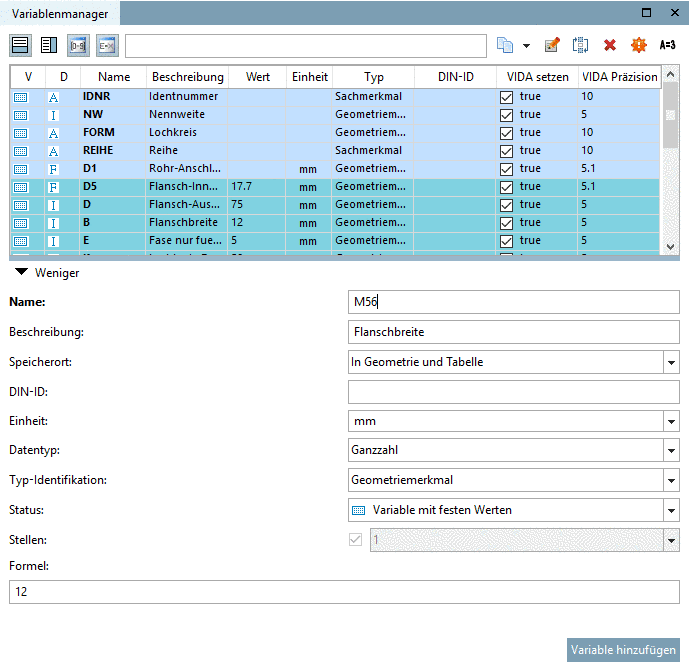
Task: Sort by the Beschreibung column header
Action: pos(187,77)
